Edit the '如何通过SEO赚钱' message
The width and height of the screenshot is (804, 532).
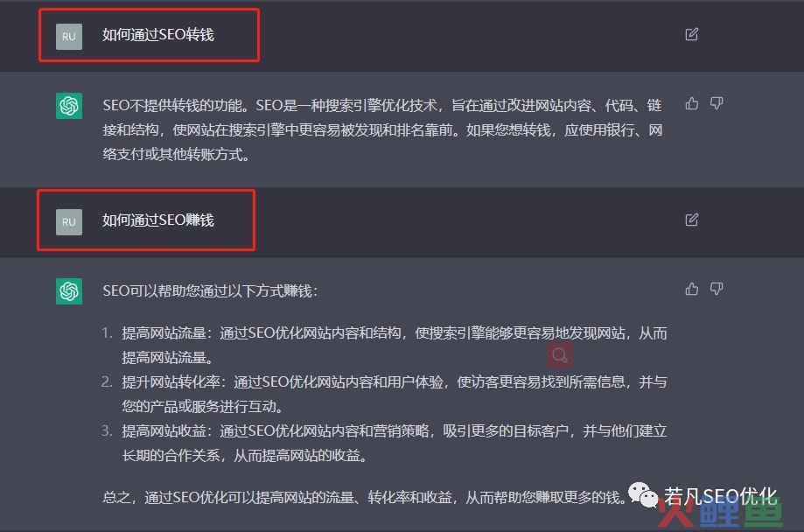[x=691, y=220]
